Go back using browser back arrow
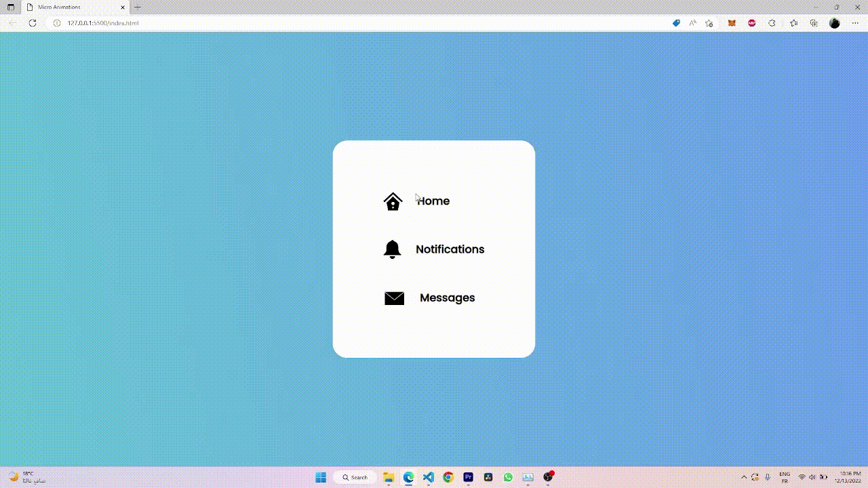Viewport: 868px width, 488px height. 12,23
